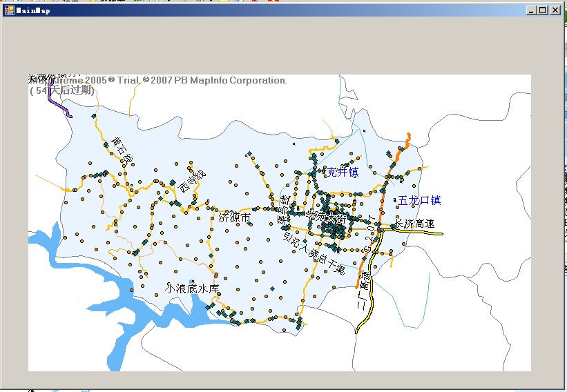This screenshot has height=392, width=567.
Task: Click the MainMap title bar text
Action: (32, 10)
